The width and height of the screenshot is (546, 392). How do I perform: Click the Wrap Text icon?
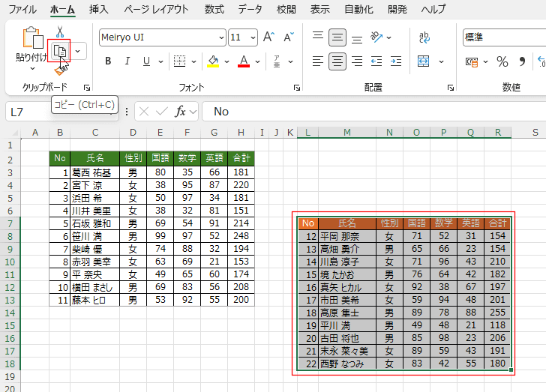point(424,37)
